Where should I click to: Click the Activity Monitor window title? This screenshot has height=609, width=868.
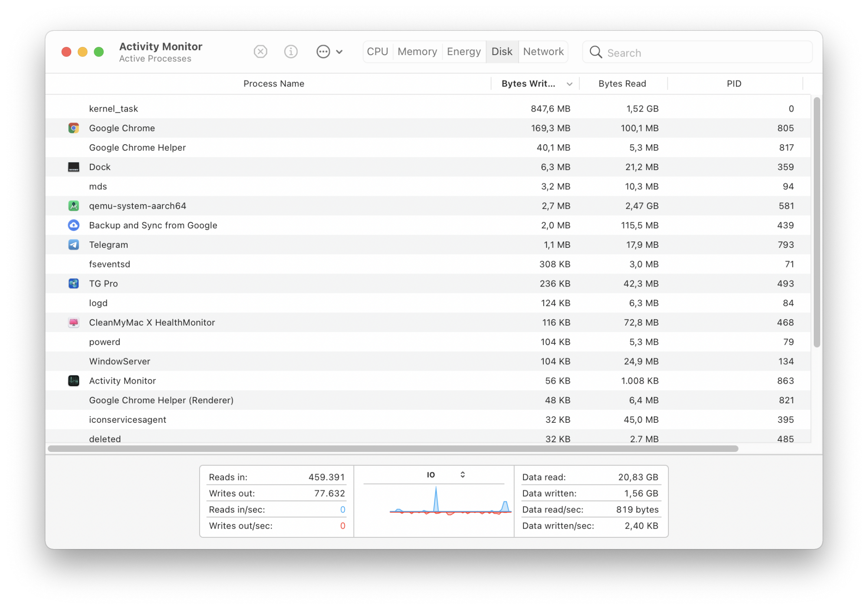coord(161,46)
